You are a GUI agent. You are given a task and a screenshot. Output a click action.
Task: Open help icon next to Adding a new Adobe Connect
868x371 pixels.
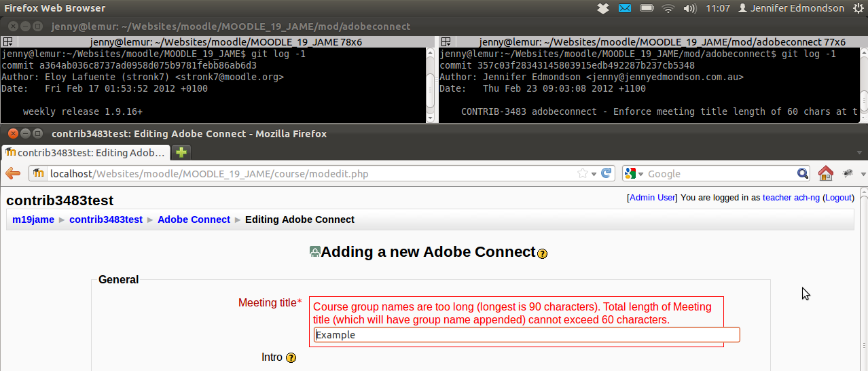[543, 253]
